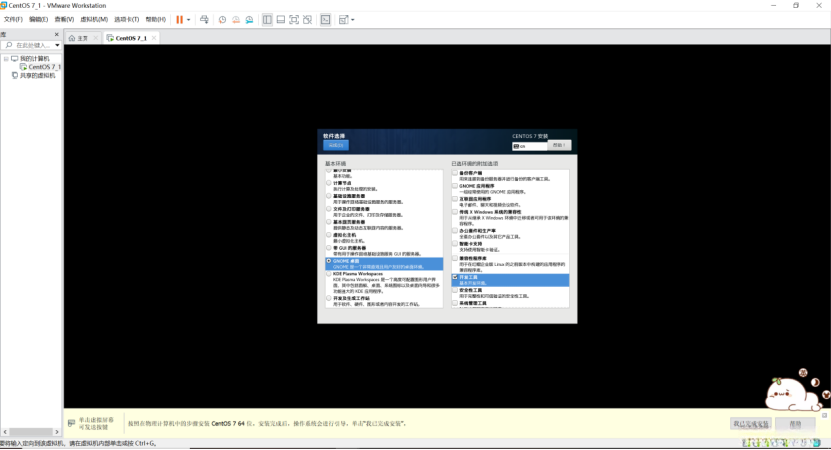Click the Enter Full Screen icon

click(x=294, y=20)
